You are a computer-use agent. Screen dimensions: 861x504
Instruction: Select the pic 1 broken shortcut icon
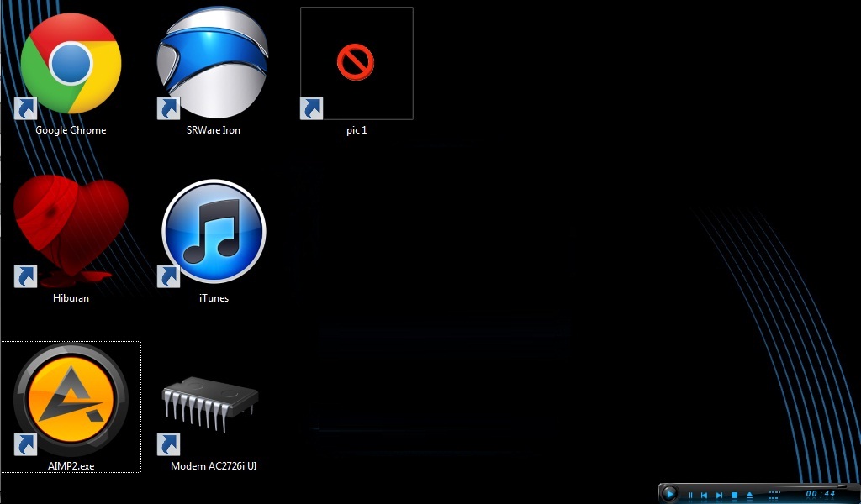[x=357, y=62]
